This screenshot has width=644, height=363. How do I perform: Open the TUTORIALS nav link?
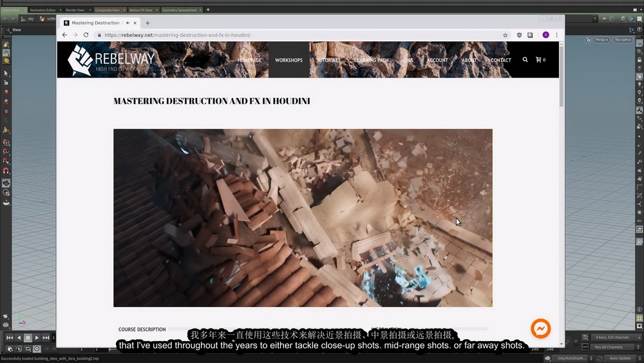(x=328, y=60)
